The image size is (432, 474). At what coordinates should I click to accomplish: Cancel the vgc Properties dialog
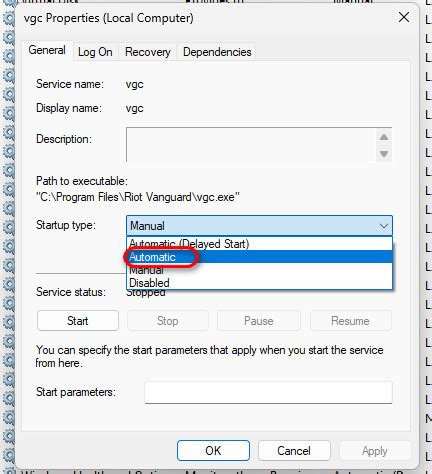[x=294, y=451]
